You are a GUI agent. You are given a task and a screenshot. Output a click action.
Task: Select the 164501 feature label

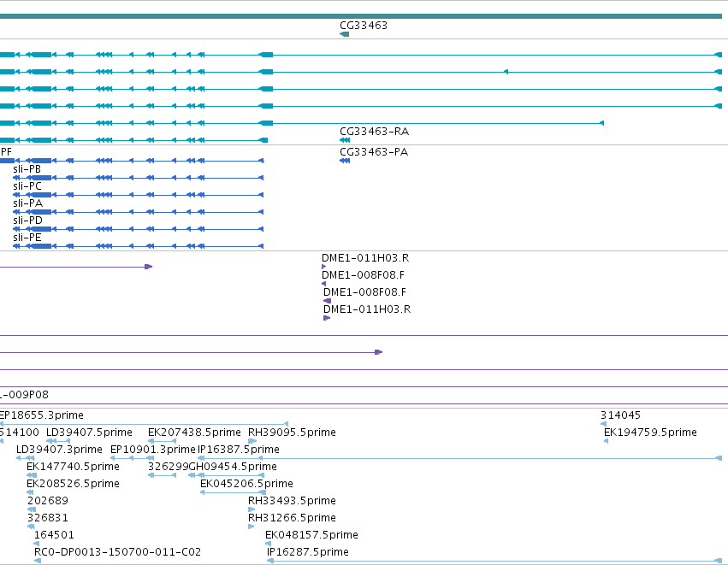(54, 535)
